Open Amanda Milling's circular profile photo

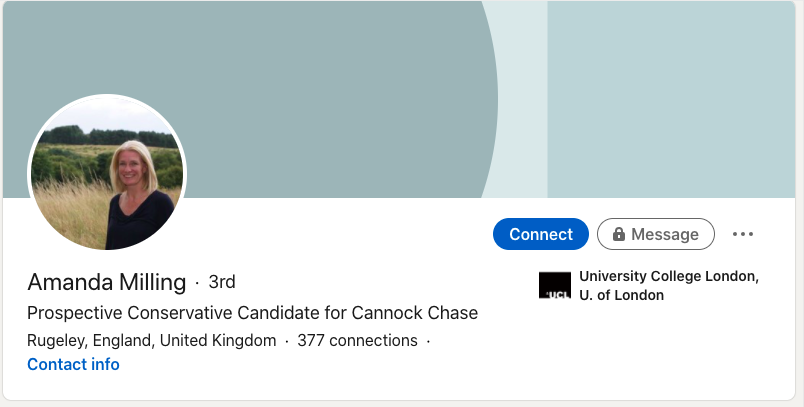[x=107, y=173]
